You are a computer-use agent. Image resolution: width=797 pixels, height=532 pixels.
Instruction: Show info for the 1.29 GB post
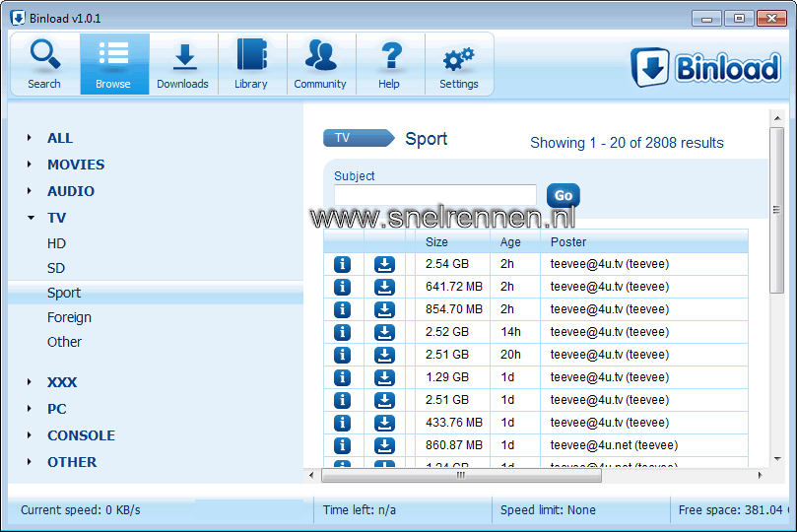(342, 377)
